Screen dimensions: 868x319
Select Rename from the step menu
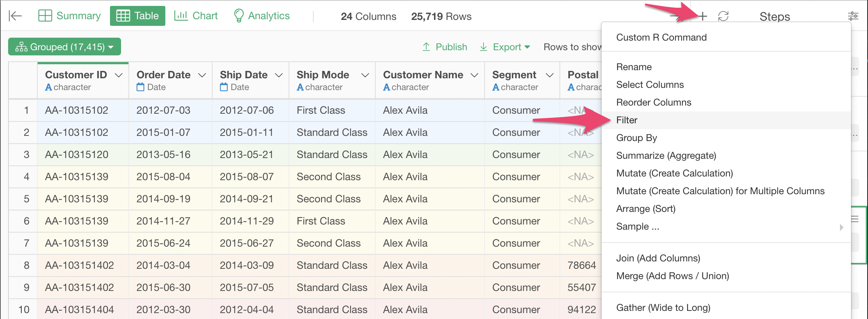726,67
